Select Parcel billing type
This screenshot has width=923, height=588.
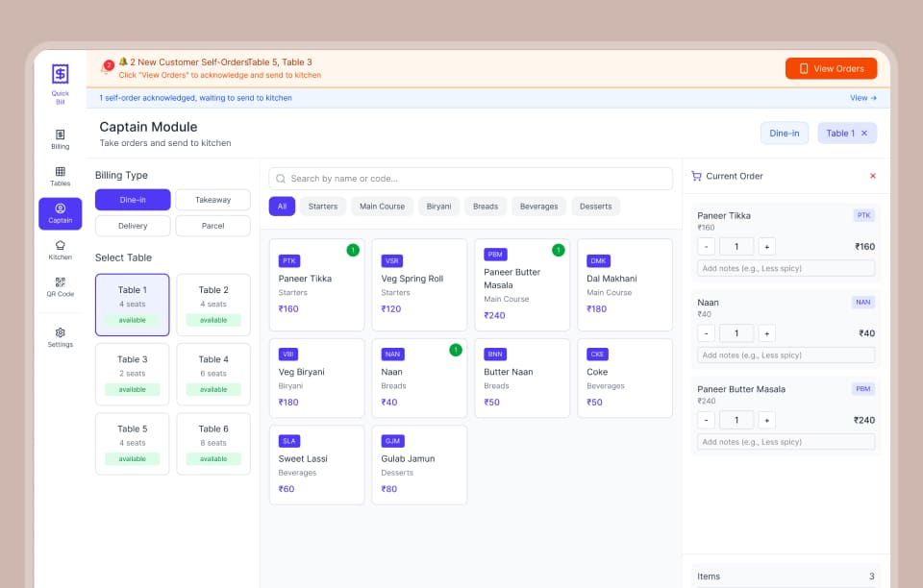213,226
